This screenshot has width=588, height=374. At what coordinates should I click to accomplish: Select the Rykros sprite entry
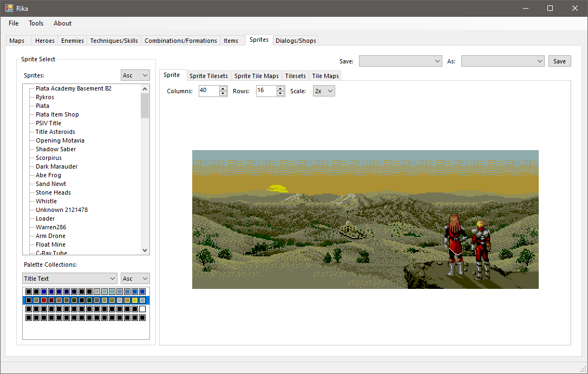[45, 97]
